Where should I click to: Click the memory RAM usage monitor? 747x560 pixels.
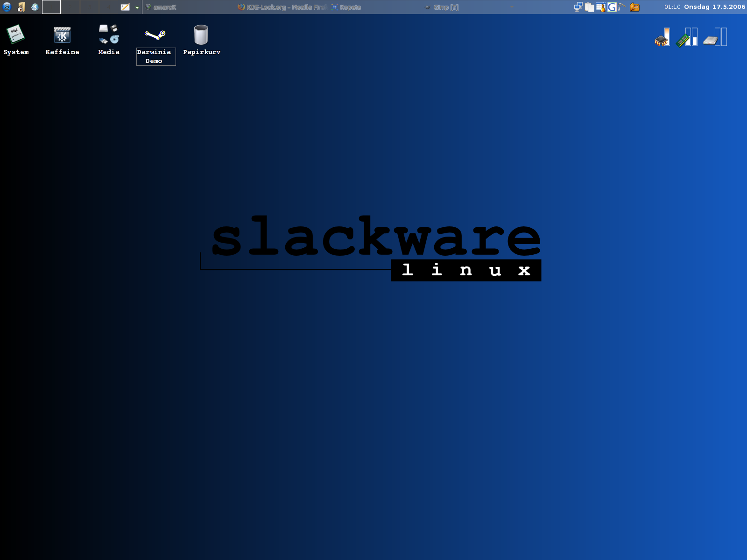687,37
